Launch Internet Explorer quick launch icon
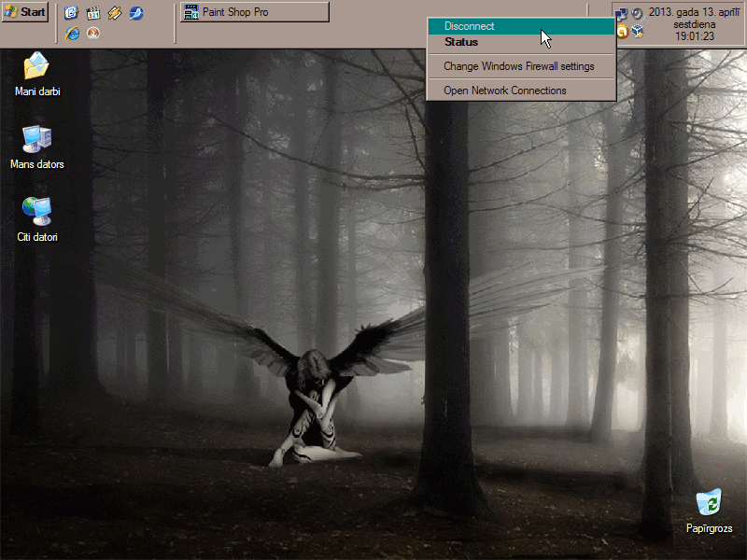The width and height of the screenshot is (747, 560). 73,33
